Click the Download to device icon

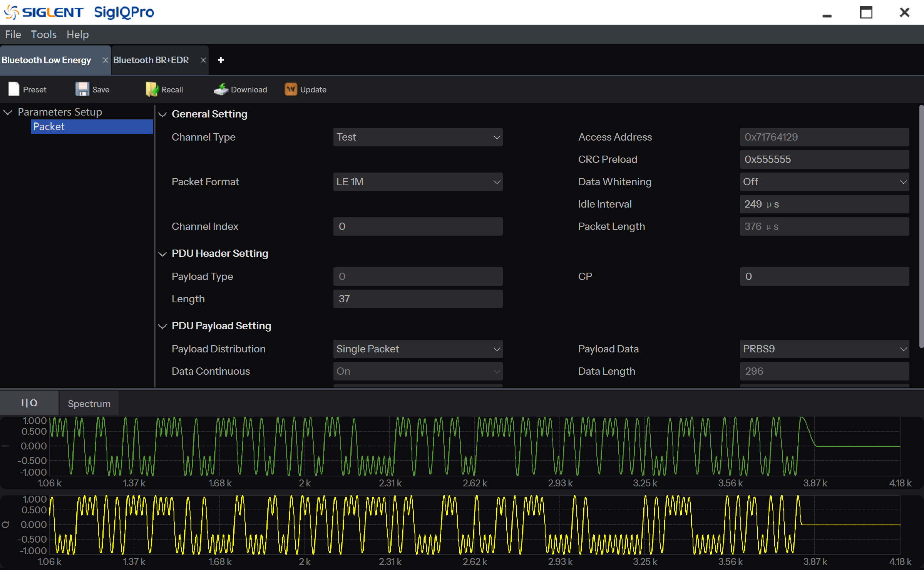pos(221,89)
